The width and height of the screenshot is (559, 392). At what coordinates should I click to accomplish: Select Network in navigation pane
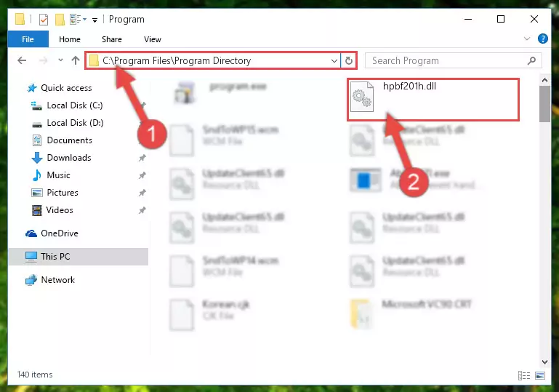pos(57,280)
